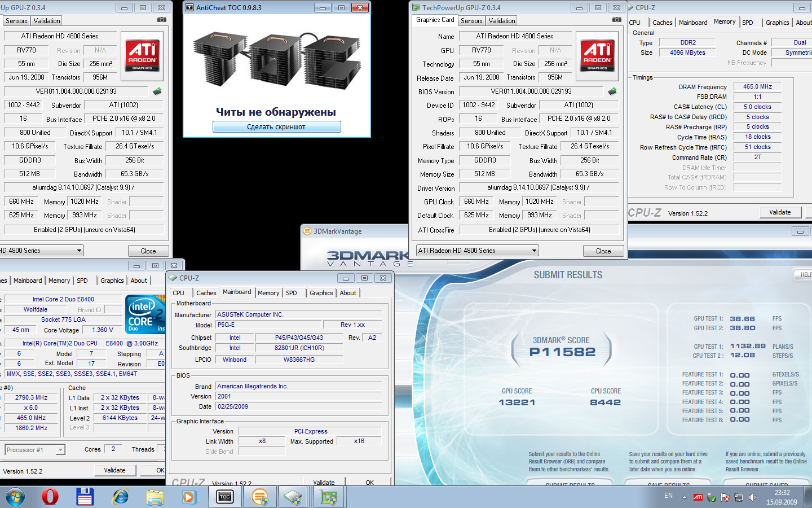
Task: Switch to 3DMark Vantage orange taskbar icon
Action: point(259,497)
